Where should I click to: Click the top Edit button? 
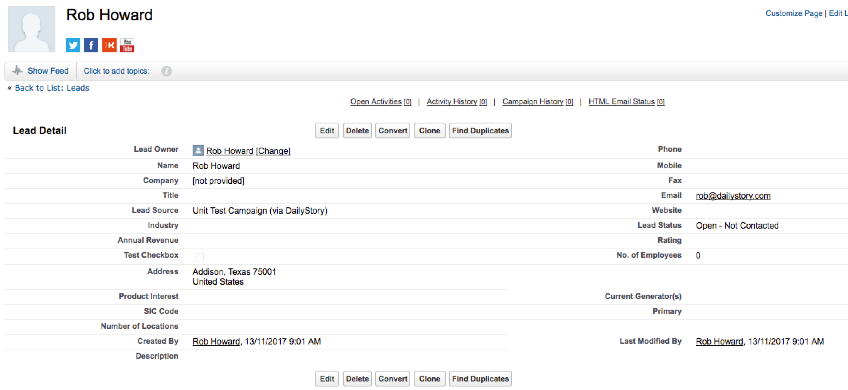point(327,131)
